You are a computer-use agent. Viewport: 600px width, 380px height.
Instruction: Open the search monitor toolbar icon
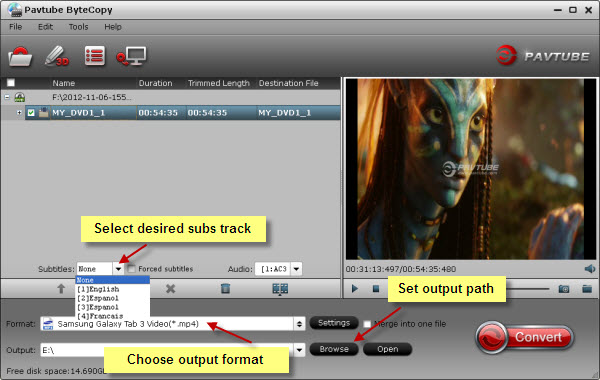tap(132, 56)
